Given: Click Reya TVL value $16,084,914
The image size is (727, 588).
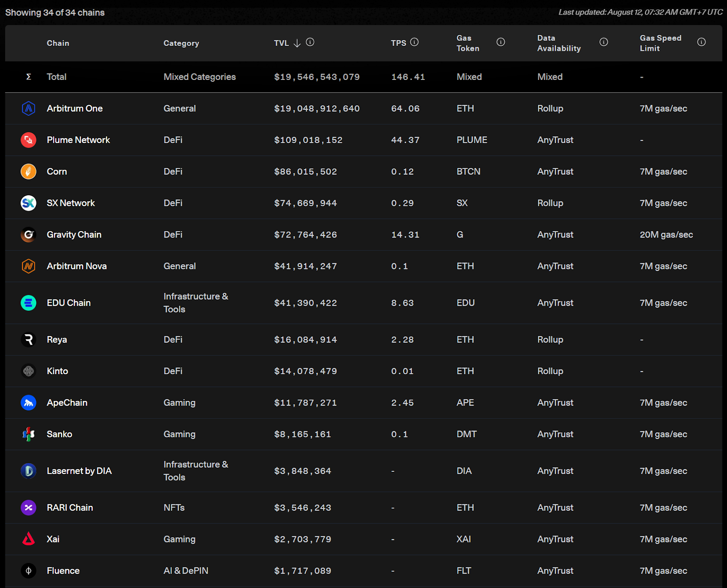Looking at the screenshot, I should click(305, 340).
